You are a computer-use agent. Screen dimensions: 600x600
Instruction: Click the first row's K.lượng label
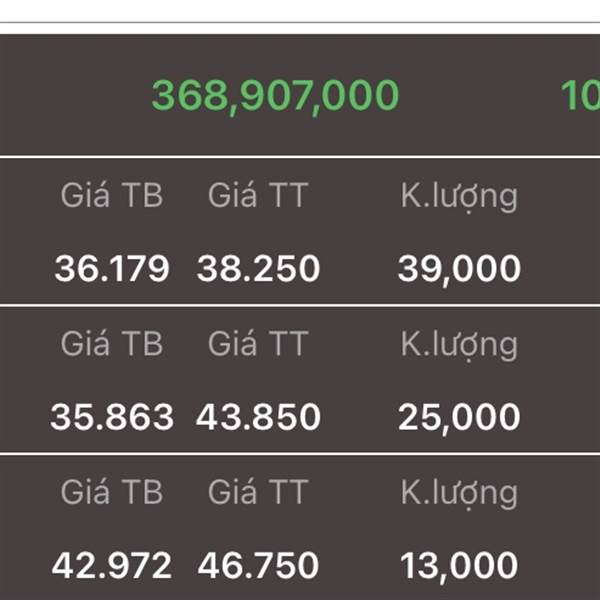pos(459,198)
